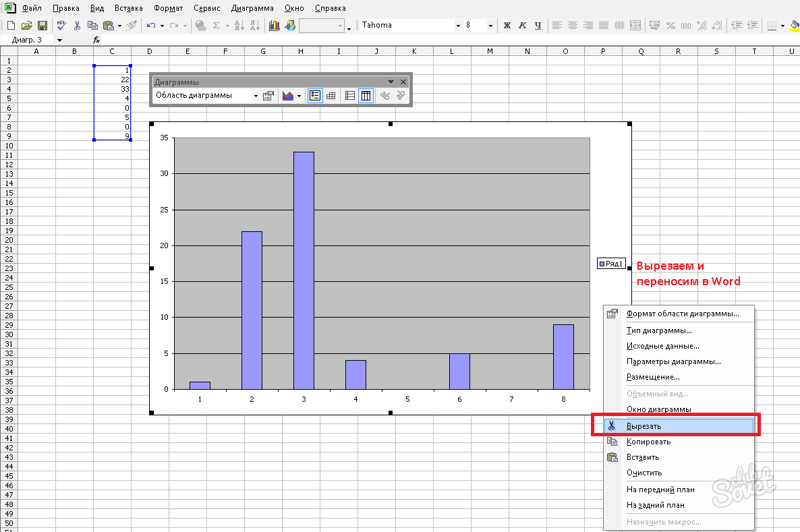Viewport: 800px width, 532px height.
Task: Open the Диаграмма menu
Action: pyautogui.click(x=252, y=8)
